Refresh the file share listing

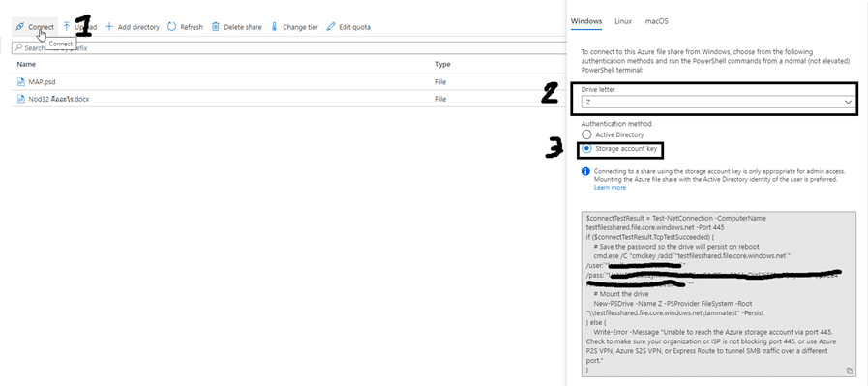point(185,26)
